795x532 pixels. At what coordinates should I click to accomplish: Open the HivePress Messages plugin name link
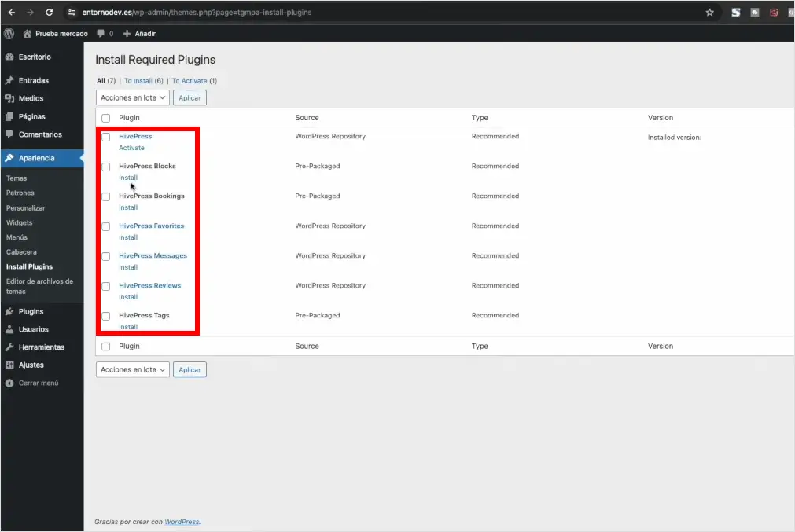tap(153, 256)
